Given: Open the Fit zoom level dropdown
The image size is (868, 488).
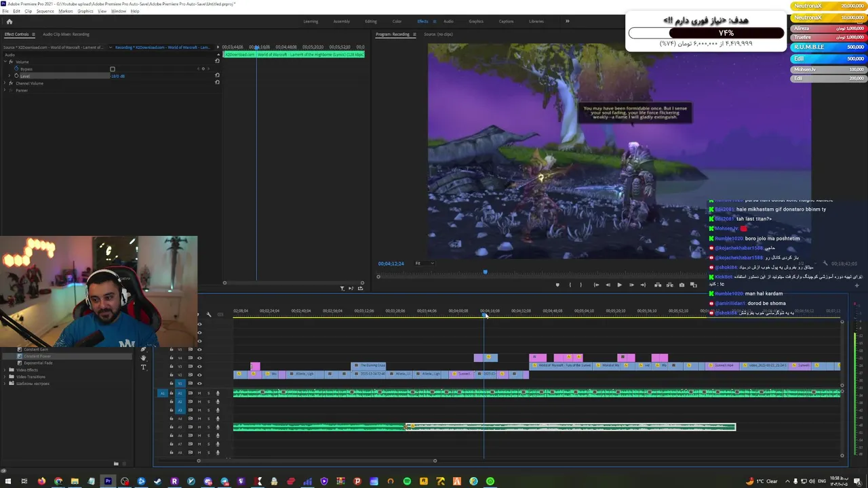Looking at the screenshot, I should point(425,263).
